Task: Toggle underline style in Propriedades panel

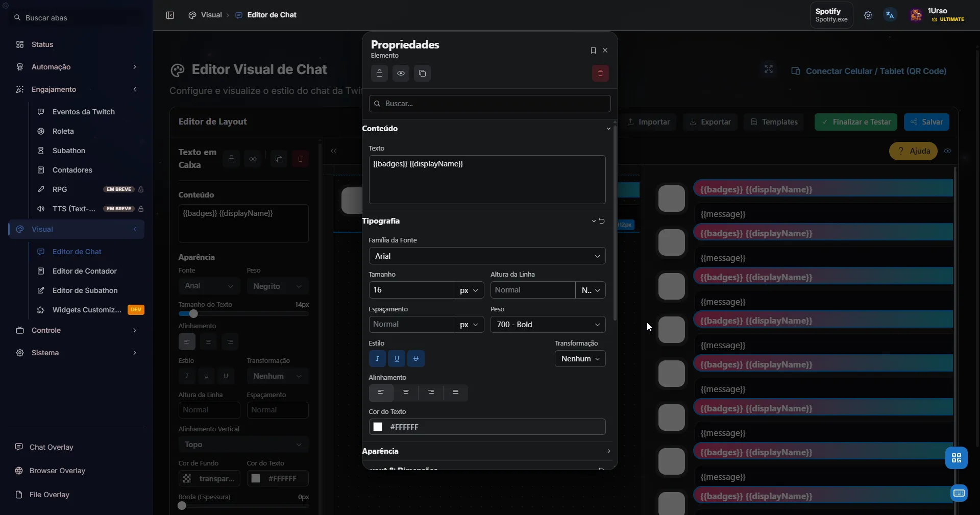Action: pyautogui.click(x=397, y=359)
